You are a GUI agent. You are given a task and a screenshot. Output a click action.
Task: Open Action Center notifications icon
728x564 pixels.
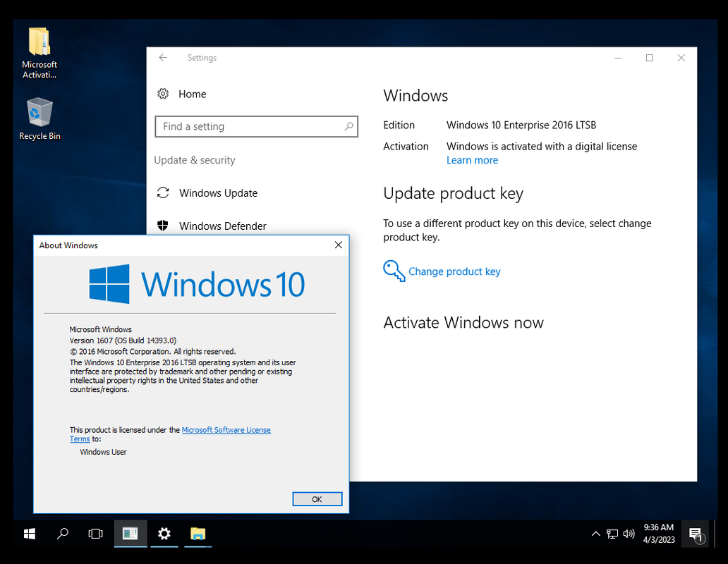point(696,534)
